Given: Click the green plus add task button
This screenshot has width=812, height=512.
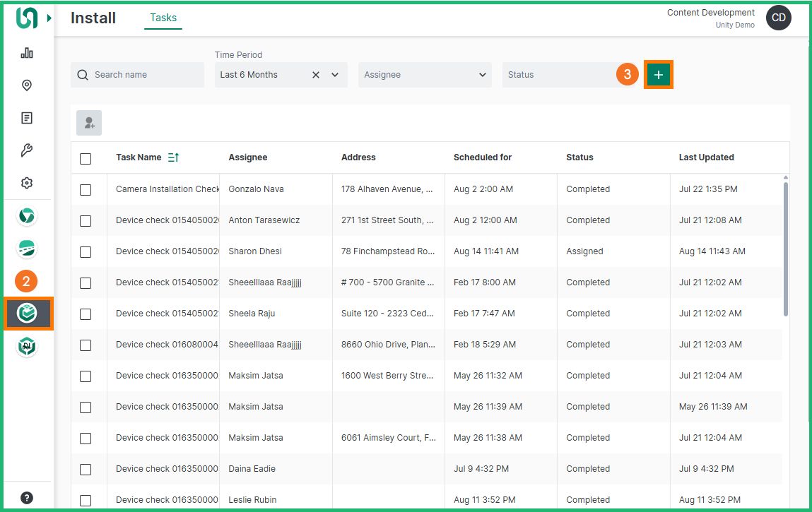Looking at the screenshot, I should click(x=659, y=75).
